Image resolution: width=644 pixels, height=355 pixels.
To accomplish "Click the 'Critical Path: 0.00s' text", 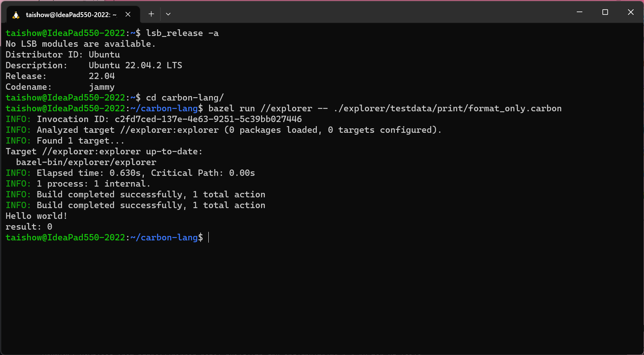I will pyautogui.click(x=203, y=173).
